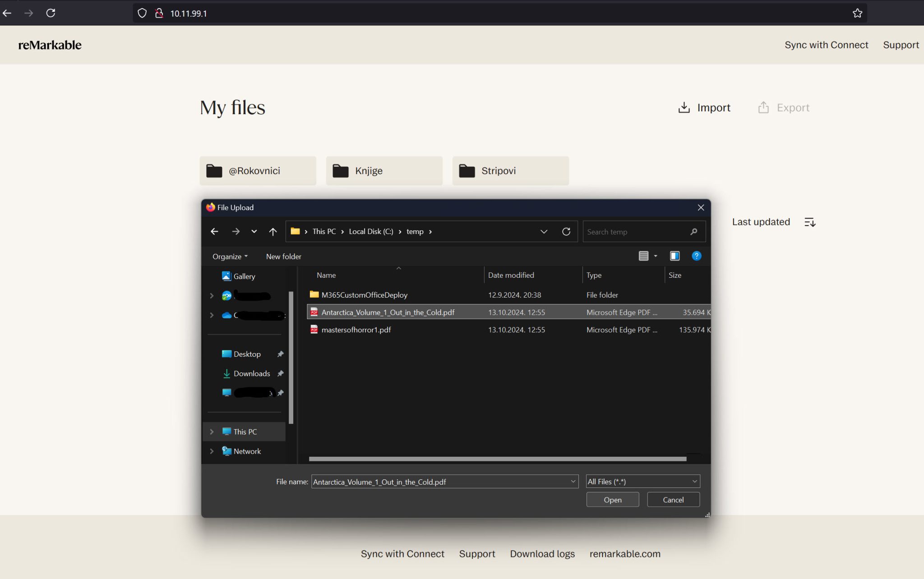
Task: Click the help question mark icon in dialog
Action: pos(697,256)
